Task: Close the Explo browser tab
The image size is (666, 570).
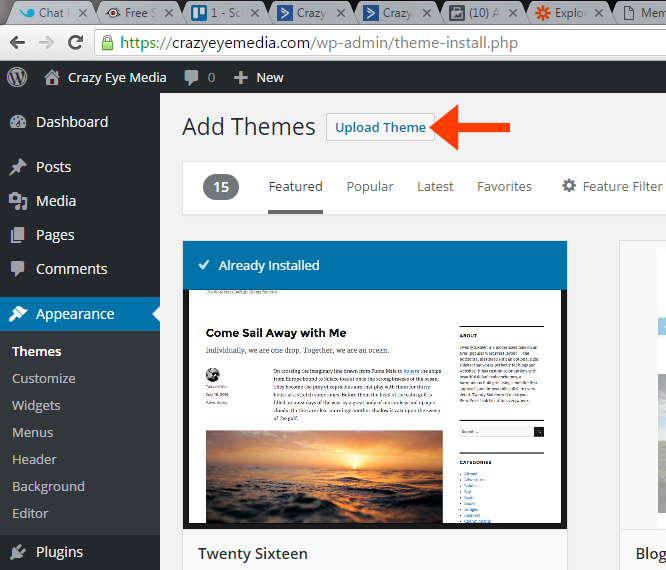Action: click(599, 13)
